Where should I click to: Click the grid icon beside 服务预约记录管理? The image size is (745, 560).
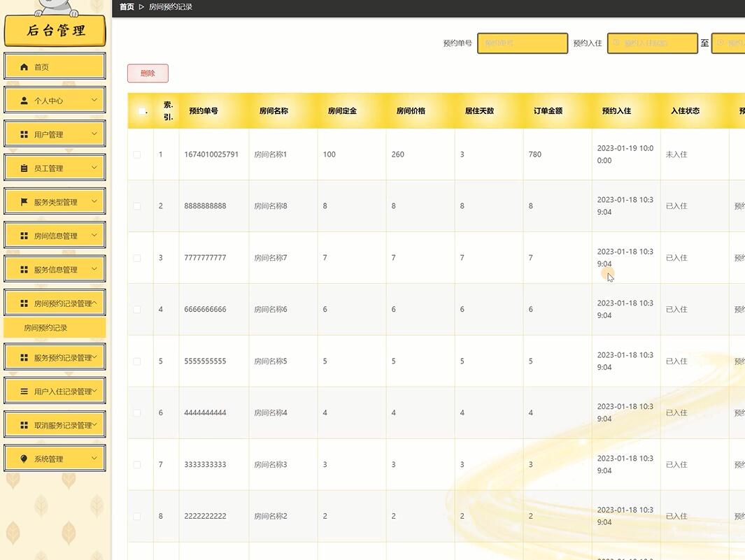coord(24,358)
